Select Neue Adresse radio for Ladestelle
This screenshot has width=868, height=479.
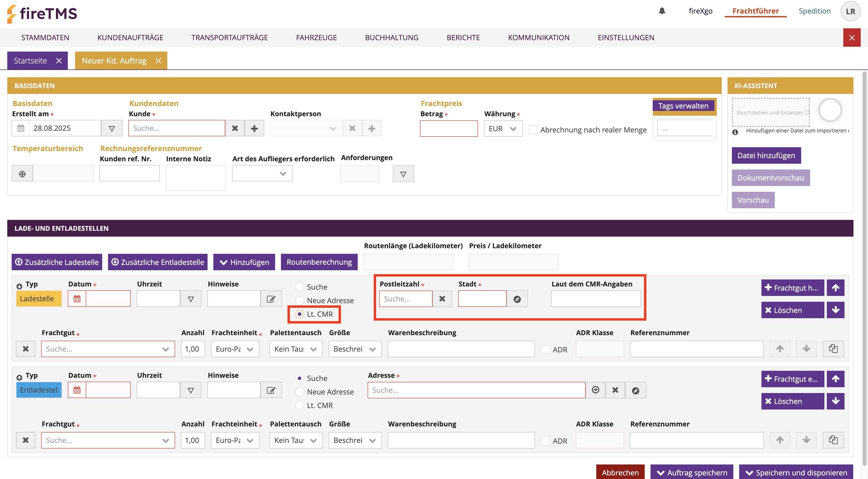point(299,301)
